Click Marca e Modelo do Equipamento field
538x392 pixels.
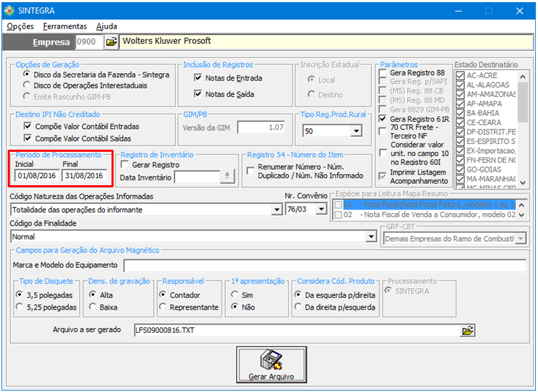(325, 265)
